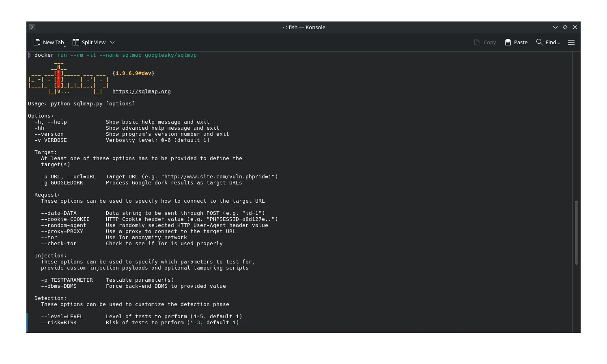Click the '--check-tor' option text
Viewport: 607px width, 364px height.
(59, 244)
